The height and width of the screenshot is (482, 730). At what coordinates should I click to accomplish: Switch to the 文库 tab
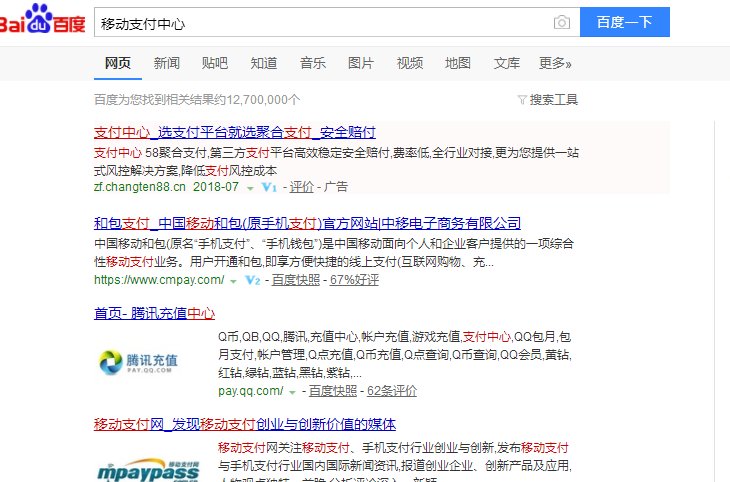[x=507, y=63]
